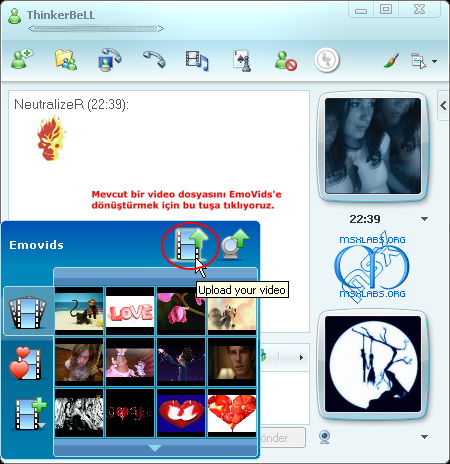Expand the contact display picture options arrow
The width and height of the screenshot is (450, 464).
coord(424,219)
